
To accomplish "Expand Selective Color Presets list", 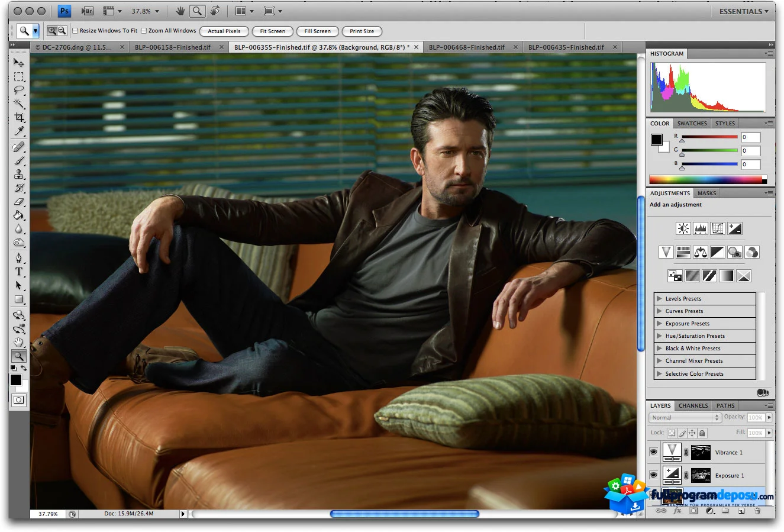I will click(659, 373).
